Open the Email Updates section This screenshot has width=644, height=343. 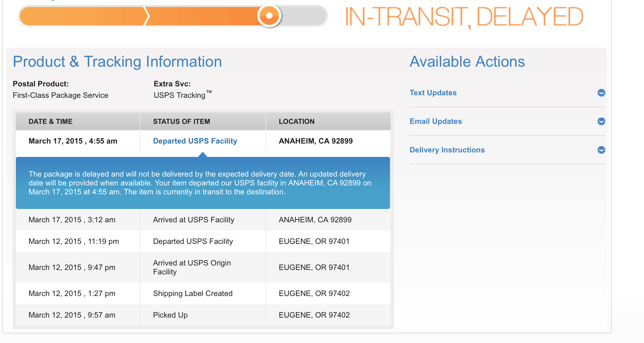coord(436,121)
